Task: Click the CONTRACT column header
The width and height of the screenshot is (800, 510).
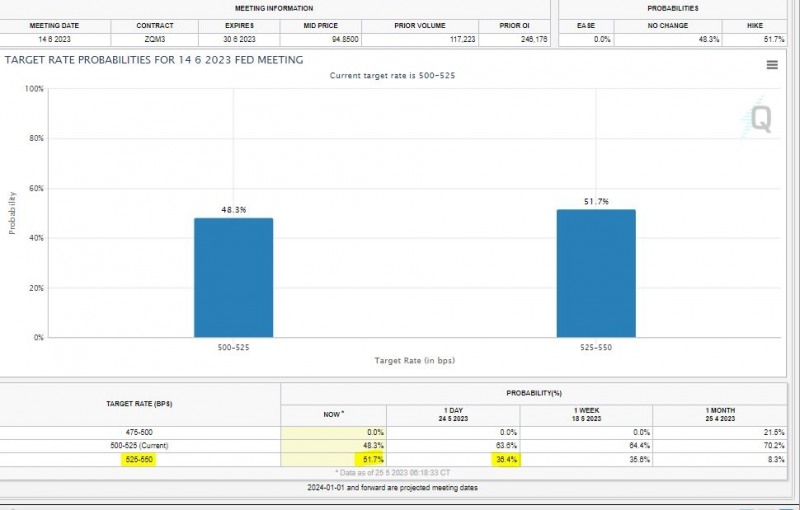Action: (x=155, y=26)
